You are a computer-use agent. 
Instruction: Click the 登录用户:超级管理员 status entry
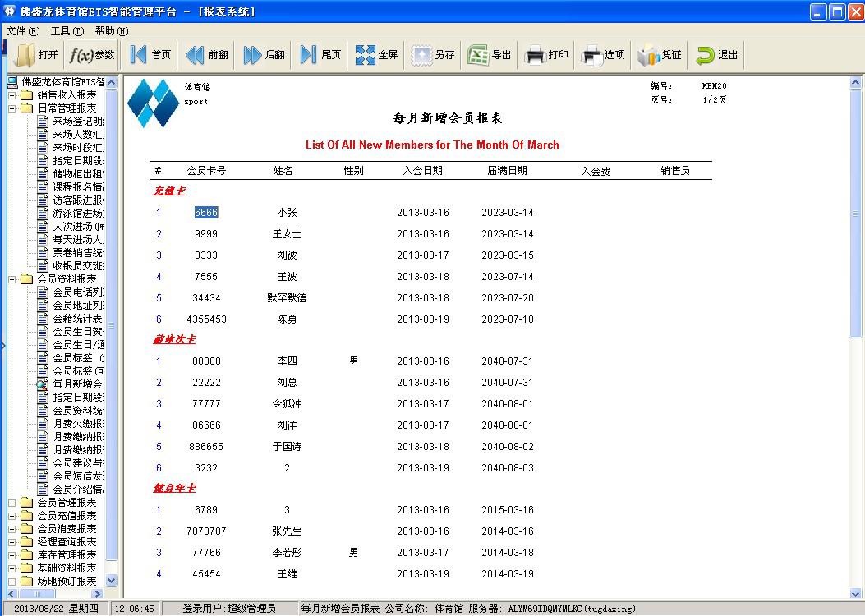coord(229,609)
